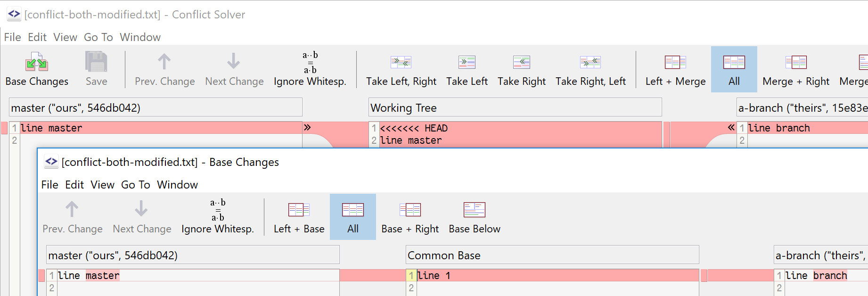Click 'line 1' in Common Base pane

pos(434,276)
